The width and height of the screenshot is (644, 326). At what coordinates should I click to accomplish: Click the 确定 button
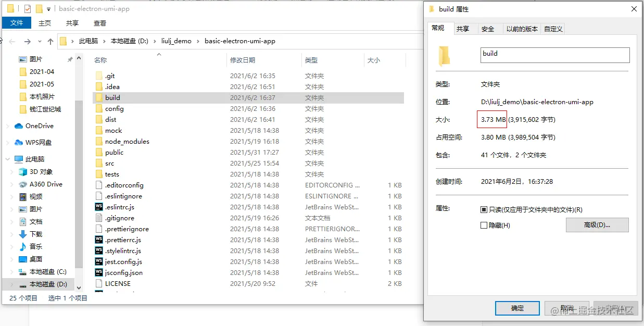tap(517, 308)
